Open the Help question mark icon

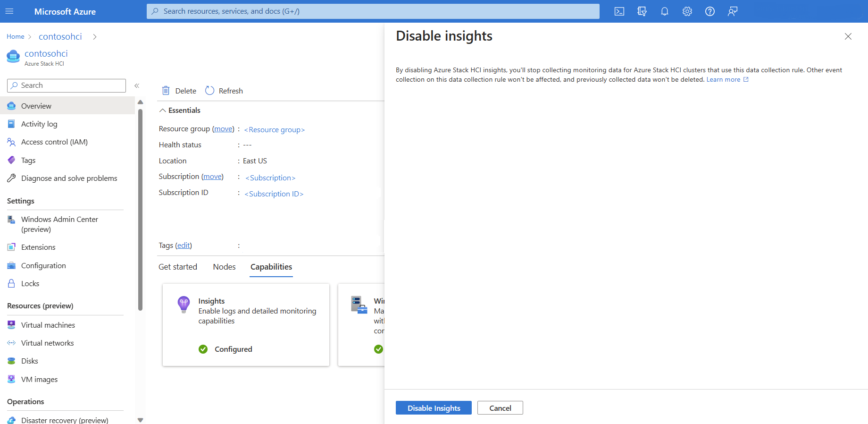710,11
